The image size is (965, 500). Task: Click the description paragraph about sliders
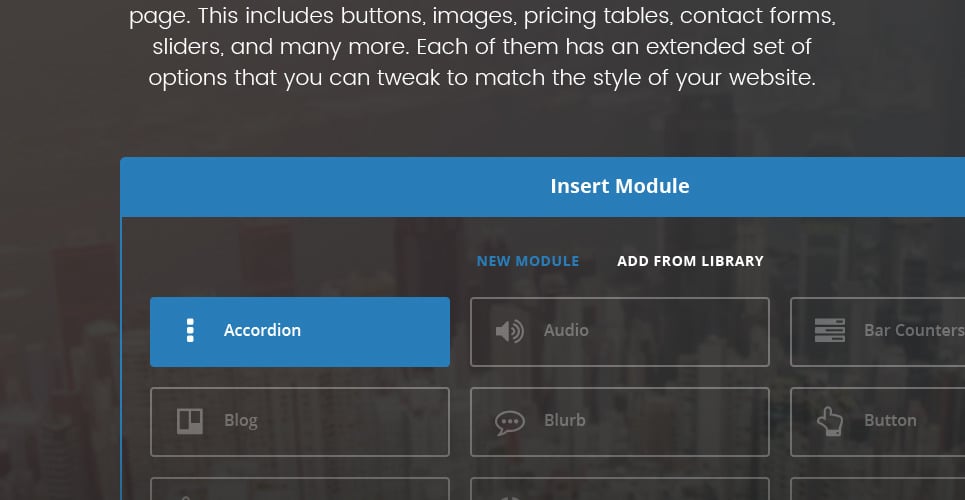pyautogui.click(x=483, y=47)
